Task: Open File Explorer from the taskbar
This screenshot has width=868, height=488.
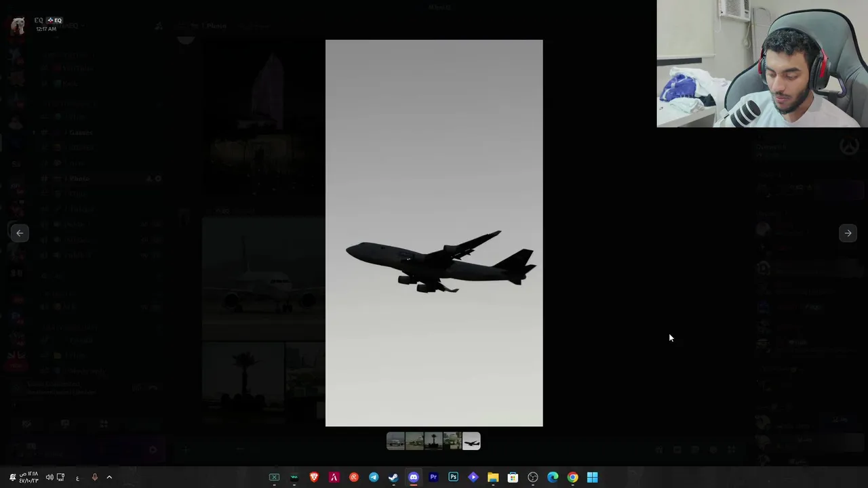Action: click(493, 478)
